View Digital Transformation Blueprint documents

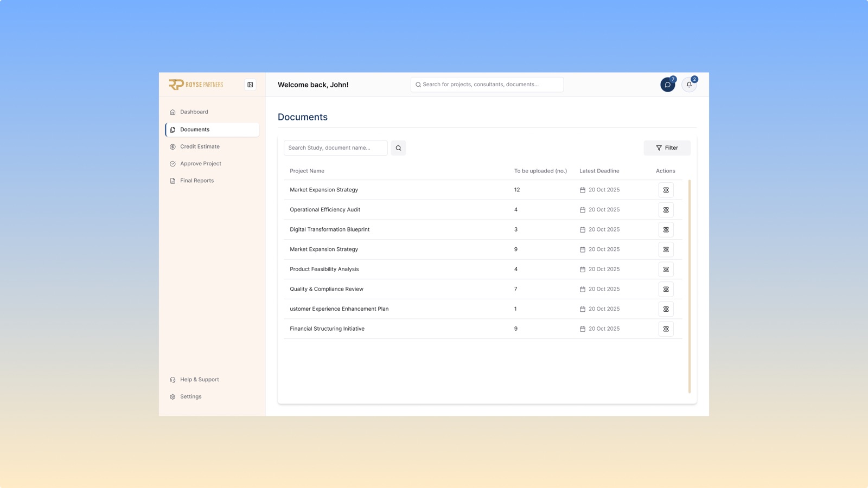pyautogui.click(x=666, y=229)
